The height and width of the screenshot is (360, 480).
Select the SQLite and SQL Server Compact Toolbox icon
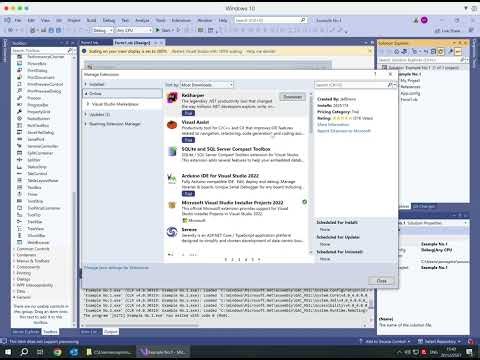(x=172, y=151)
